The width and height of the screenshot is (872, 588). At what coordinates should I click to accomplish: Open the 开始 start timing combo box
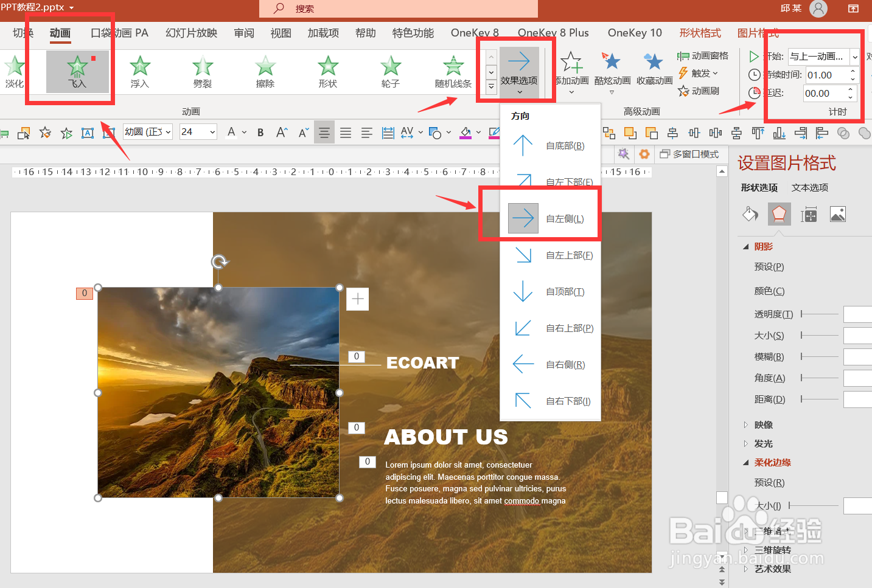click(824, 57)
